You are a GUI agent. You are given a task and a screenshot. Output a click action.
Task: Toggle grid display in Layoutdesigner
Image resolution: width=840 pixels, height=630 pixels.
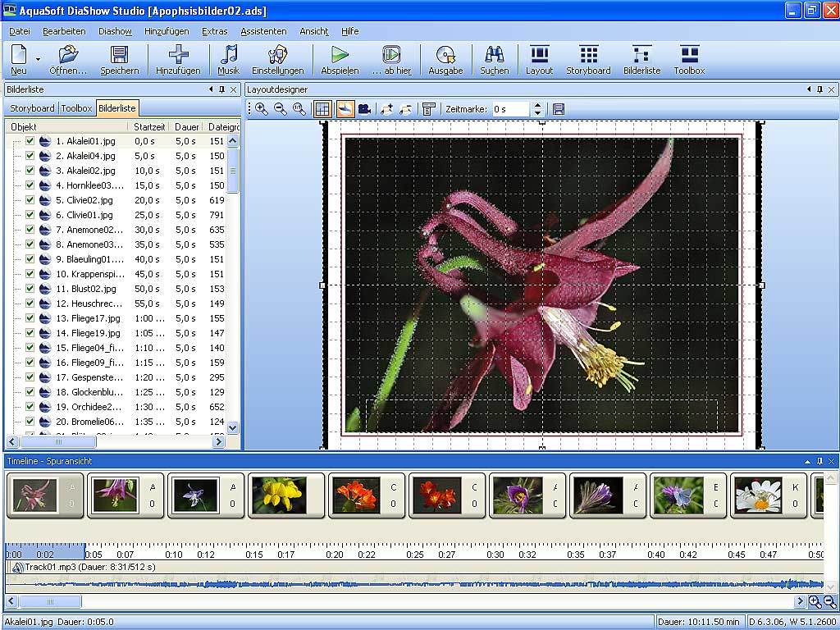322,109
